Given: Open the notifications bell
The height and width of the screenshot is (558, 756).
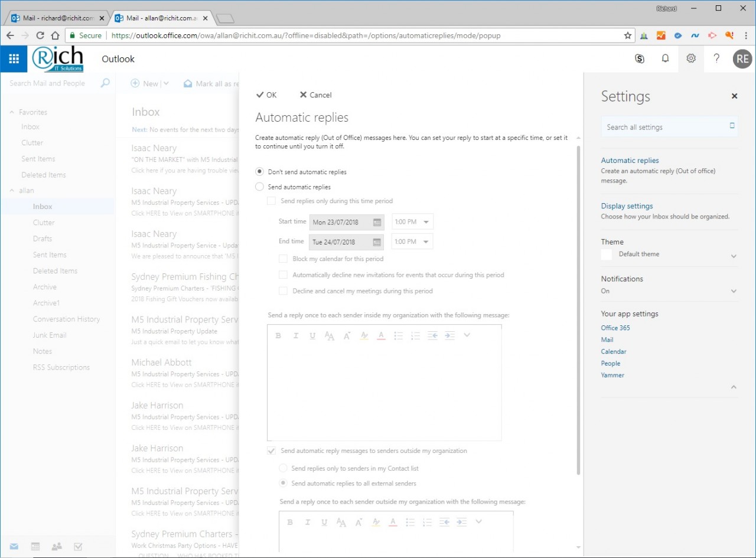Looking at the screenshot, I should click(665, 58).
